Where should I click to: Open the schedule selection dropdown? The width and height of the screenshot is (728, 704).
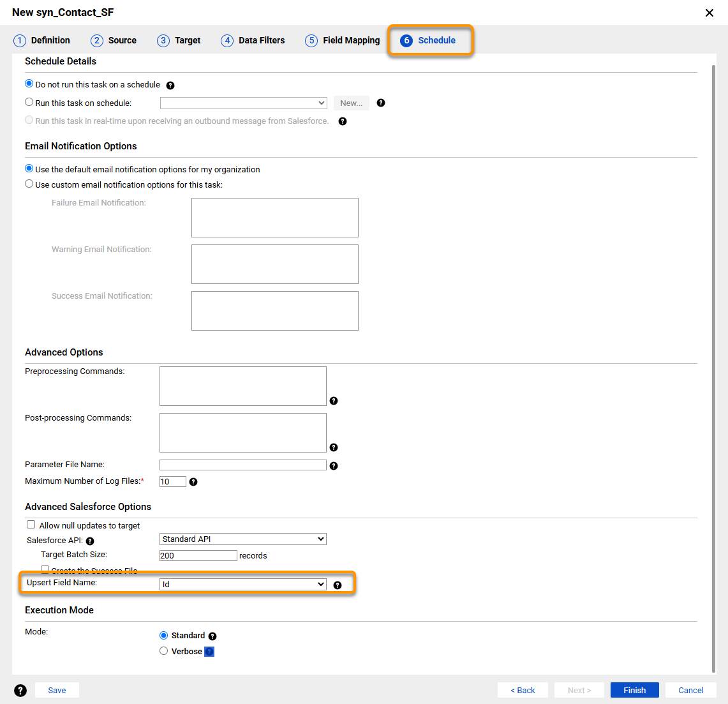243,103
